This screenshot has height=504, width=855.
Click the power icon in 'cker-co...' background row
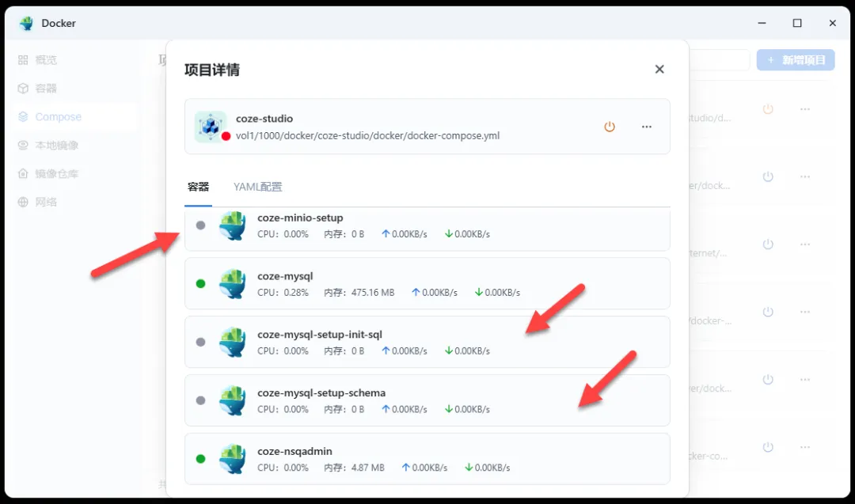(768, 447)
